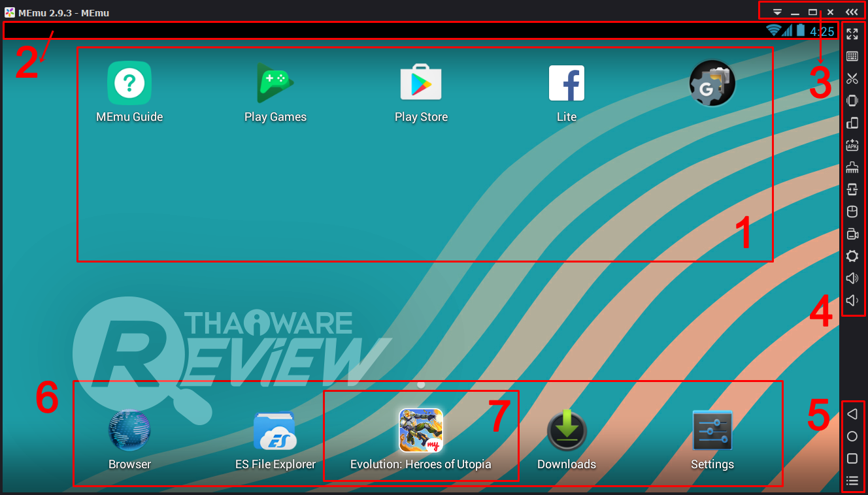
Task: Start video recording of the screen
Action: [x=852, y=234]
